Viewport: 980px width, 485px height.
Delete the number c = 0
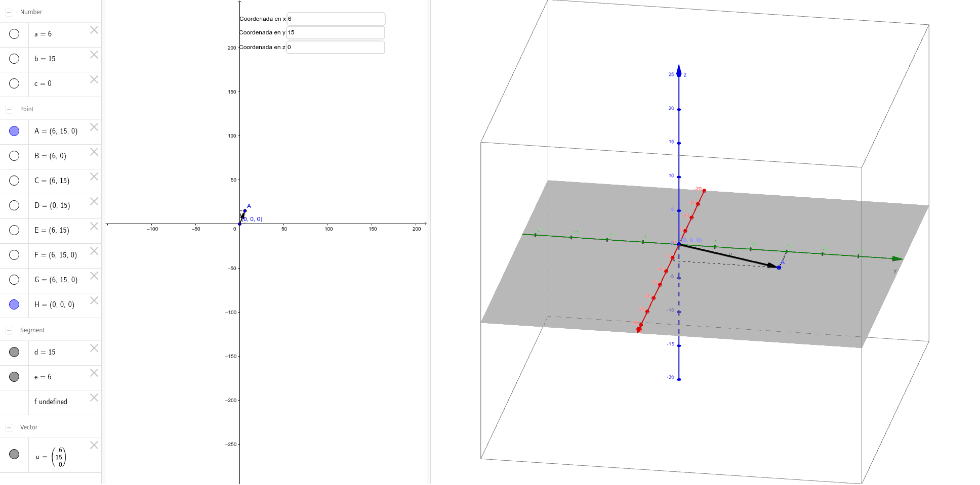point(94,79)
